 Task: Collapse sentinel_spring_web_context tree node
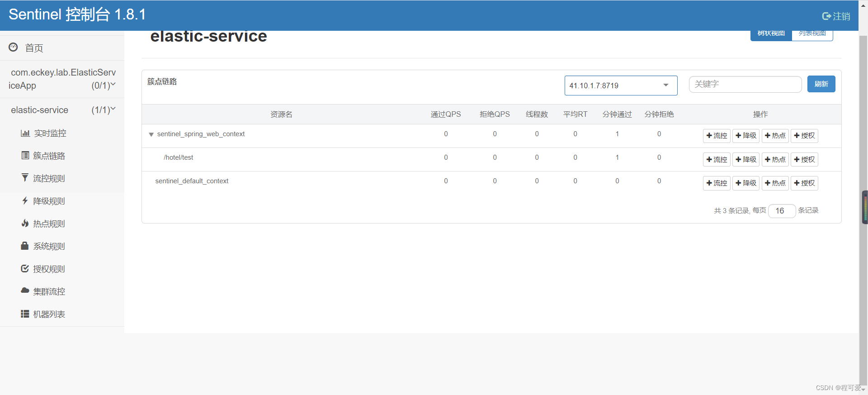[x=151, y=134]
